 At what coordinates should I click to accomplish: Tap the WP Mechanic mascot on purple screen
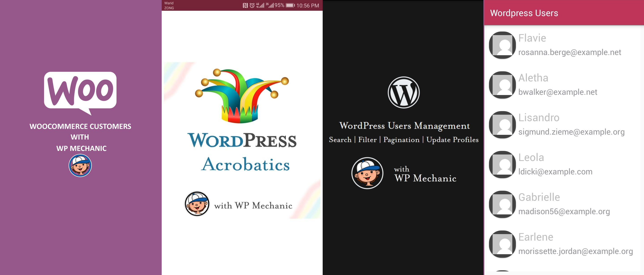80,165
